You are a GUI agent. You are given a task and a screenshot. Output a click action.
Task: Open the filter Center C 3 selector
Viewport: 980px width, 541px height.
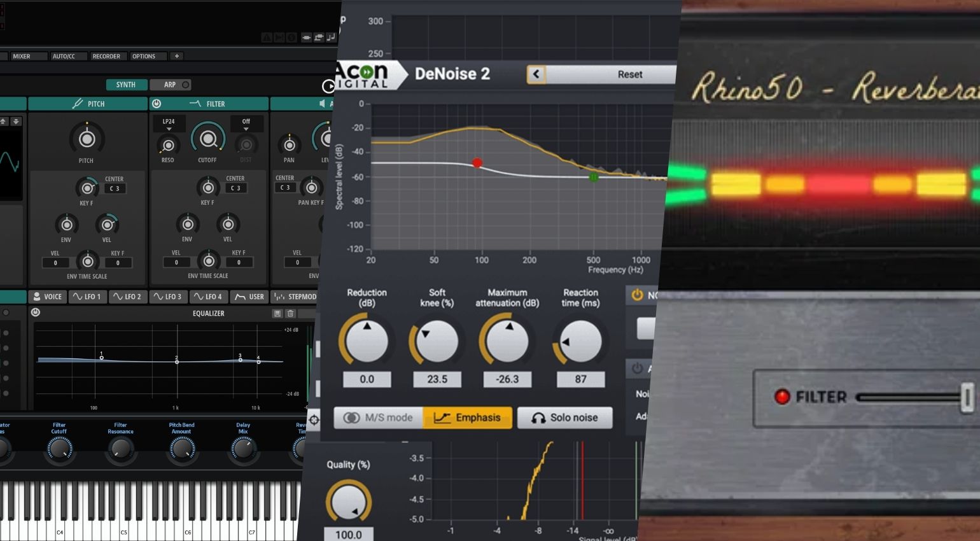(x=235, y=188)
